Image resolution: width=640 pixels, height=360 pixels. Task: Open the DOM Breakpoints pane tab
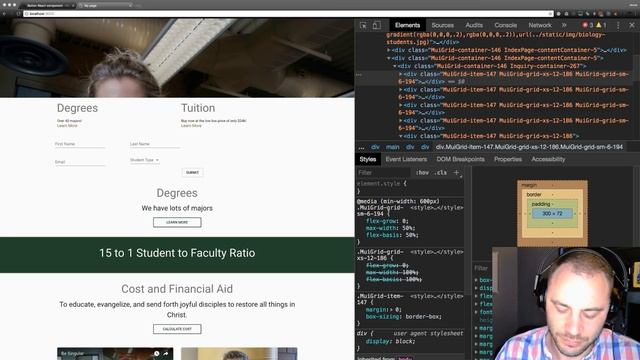pyautogui.click(x=460, y=159)
